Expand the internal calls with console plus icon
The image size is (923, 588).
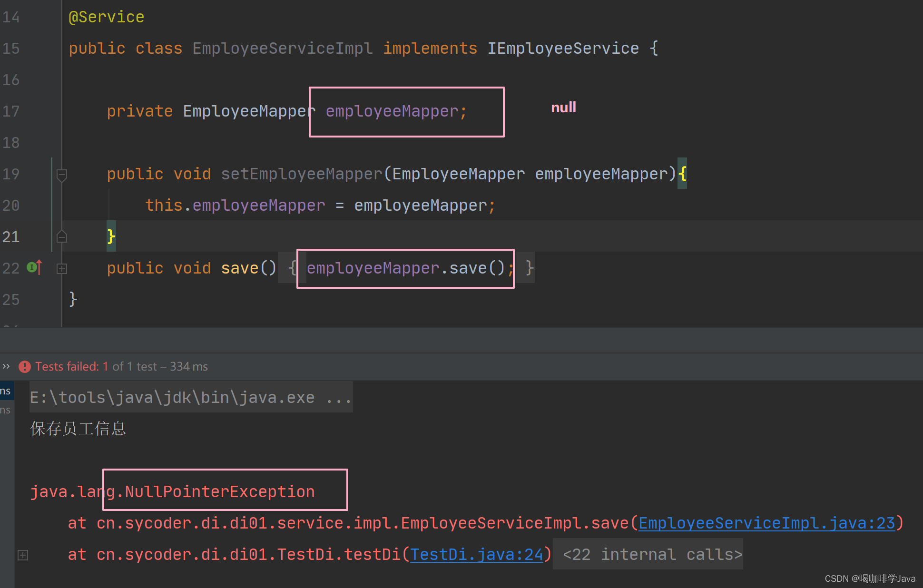pyautogui.click(x=23, y=555)
